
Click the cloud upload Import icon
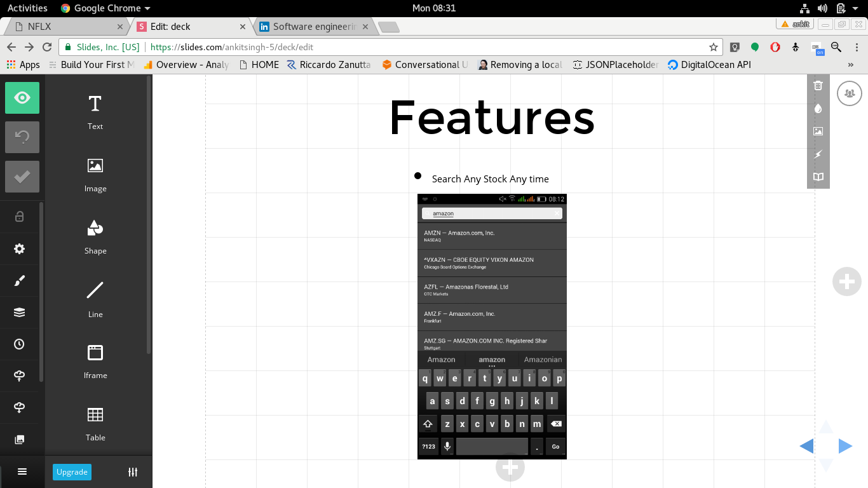pyautogui.click(x=19, y=376)
